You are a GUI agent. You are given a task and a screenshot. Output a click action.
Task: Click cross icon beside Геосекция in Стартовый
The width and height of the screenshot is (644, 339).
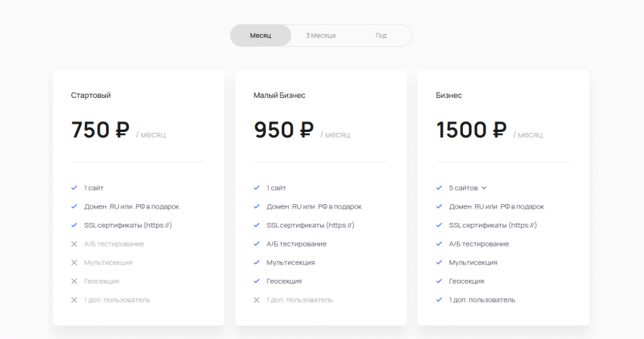coord(74,281)
